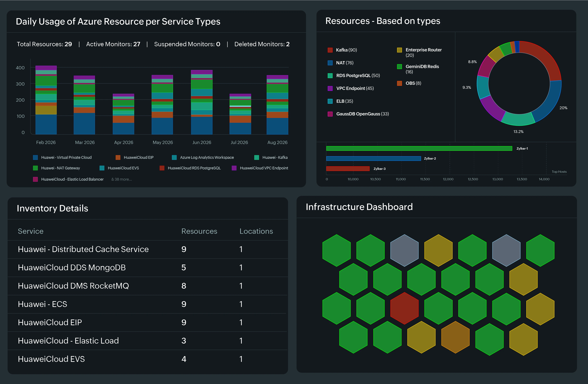Click the Aug 2026 stacked bar

coord(277,105)
